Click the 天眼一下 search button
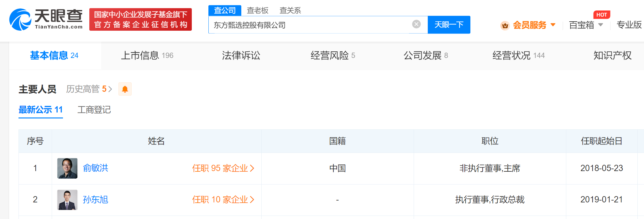 [449, 25]
